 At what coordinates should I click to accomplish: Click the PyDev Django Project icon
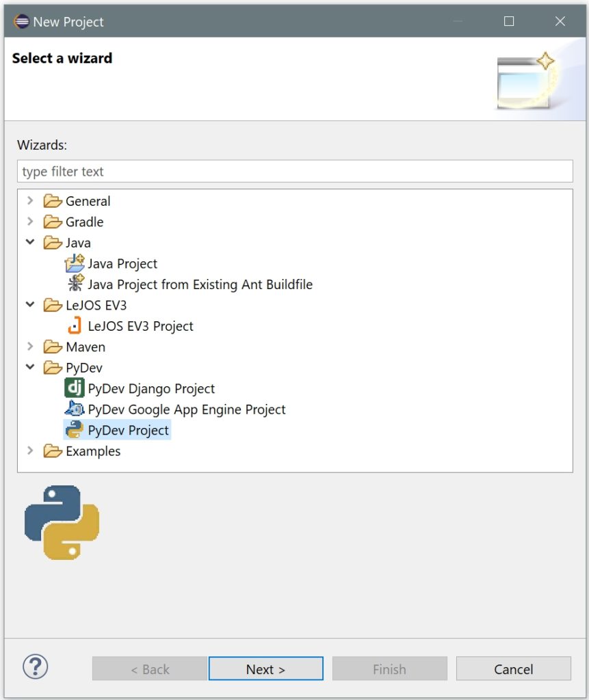(x=75, y=388)
